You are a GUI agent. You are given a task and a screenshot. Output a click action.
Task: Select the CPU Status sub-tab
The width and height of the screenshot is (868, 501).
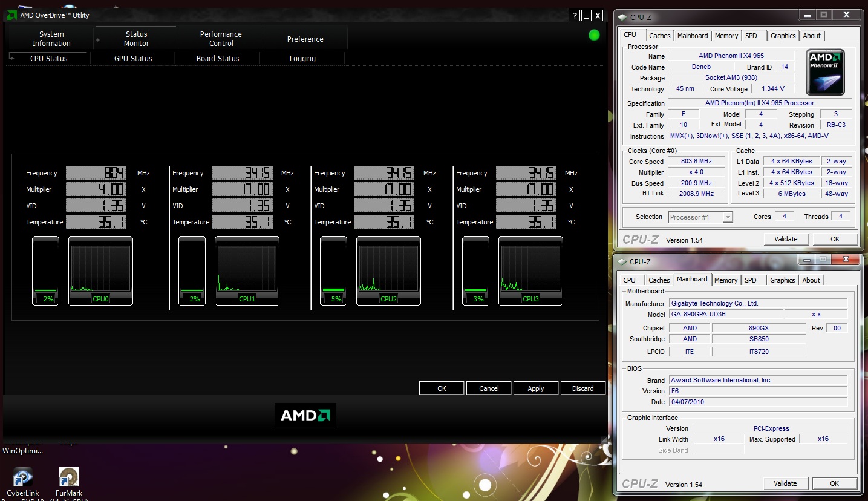pos(49,59)
